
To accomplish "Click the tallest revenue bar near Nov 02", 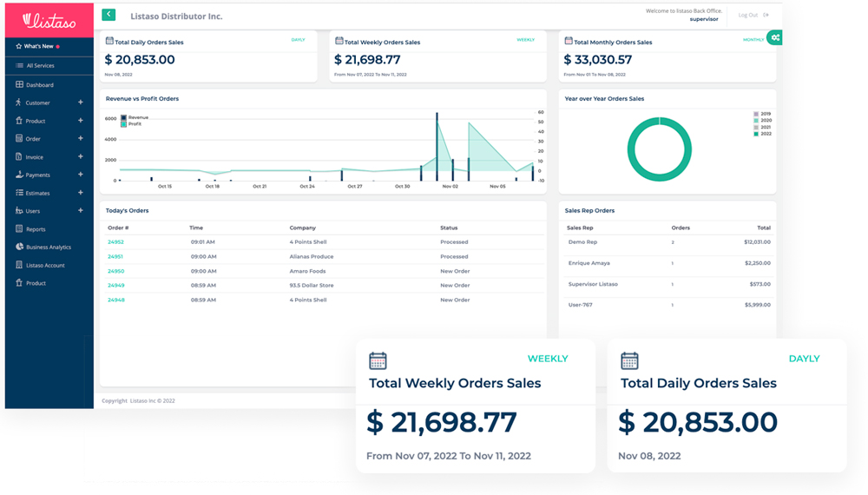I will 437,146.
